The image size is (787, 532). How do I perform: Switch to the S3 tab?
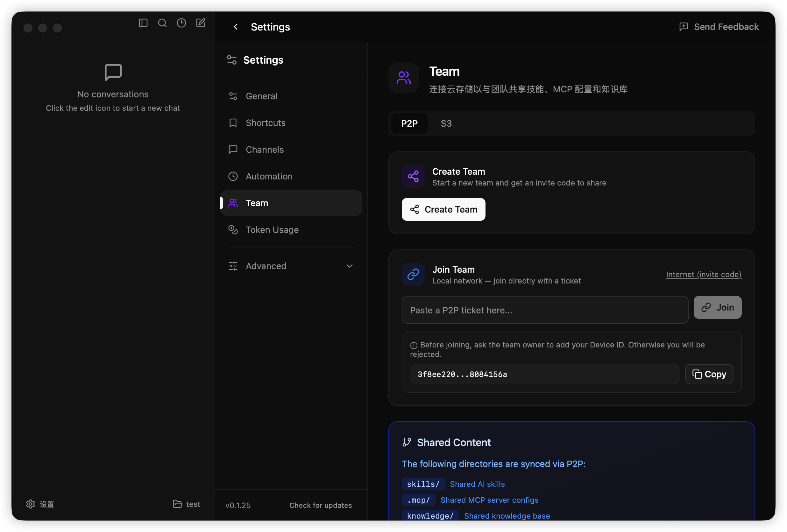click(446, 123)
